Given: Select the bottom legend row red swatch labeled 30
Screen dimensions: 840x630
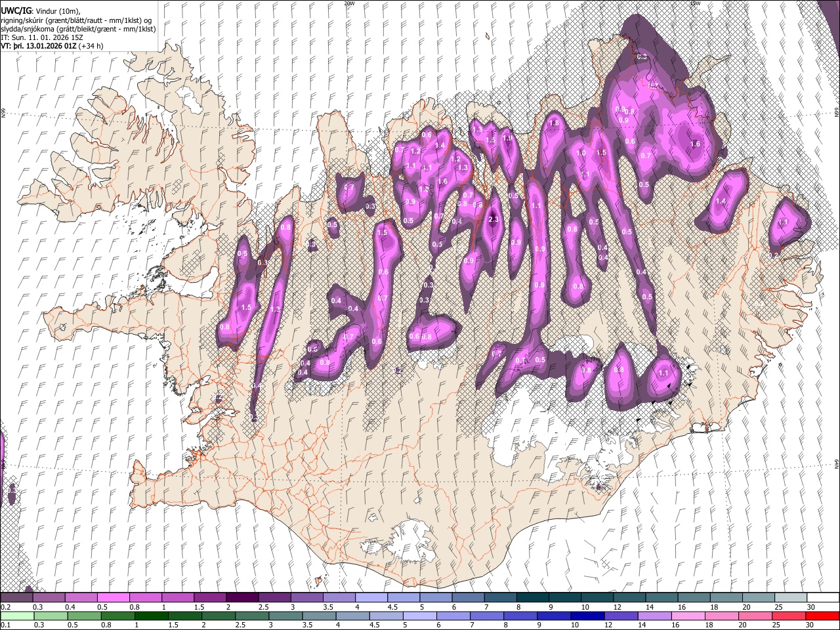Looking at the screenshot, I should (x=823, y=616).
